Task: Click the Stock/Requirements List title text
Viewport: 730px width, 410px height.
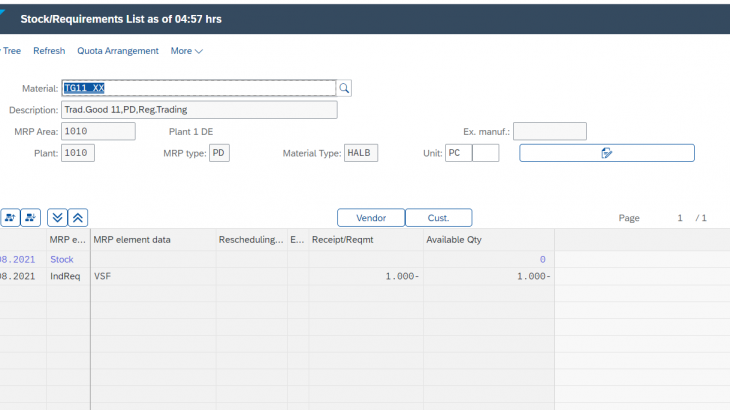Action: [121, 19]
